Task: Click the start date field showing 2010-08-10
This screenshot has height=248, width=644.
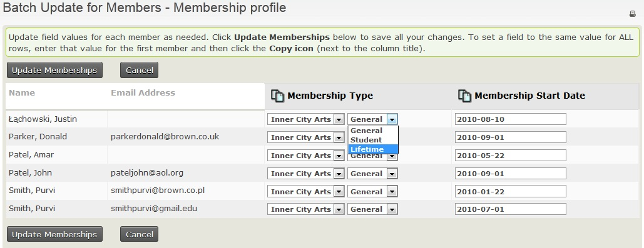Action: point(511,119)
